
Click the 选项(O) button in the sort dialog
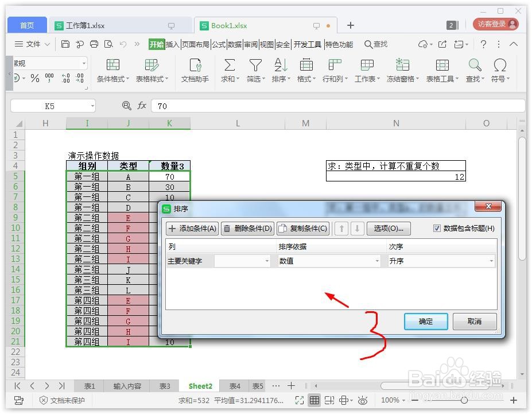coord(389,229)
